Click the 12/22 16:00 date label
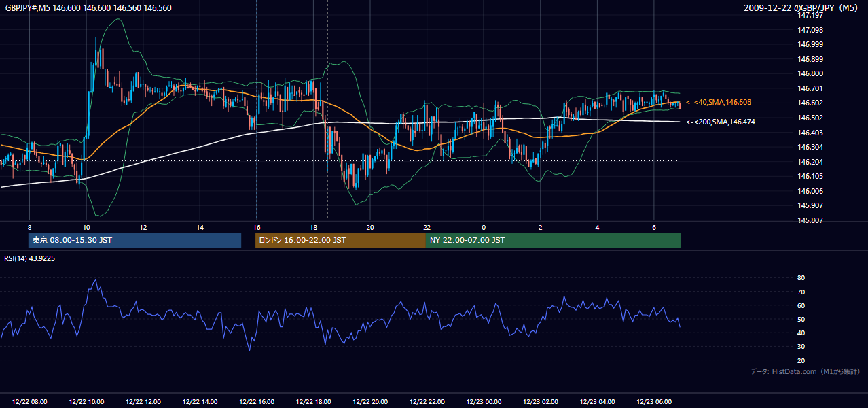This screenshot has height=408, width=868. point(257,402)
